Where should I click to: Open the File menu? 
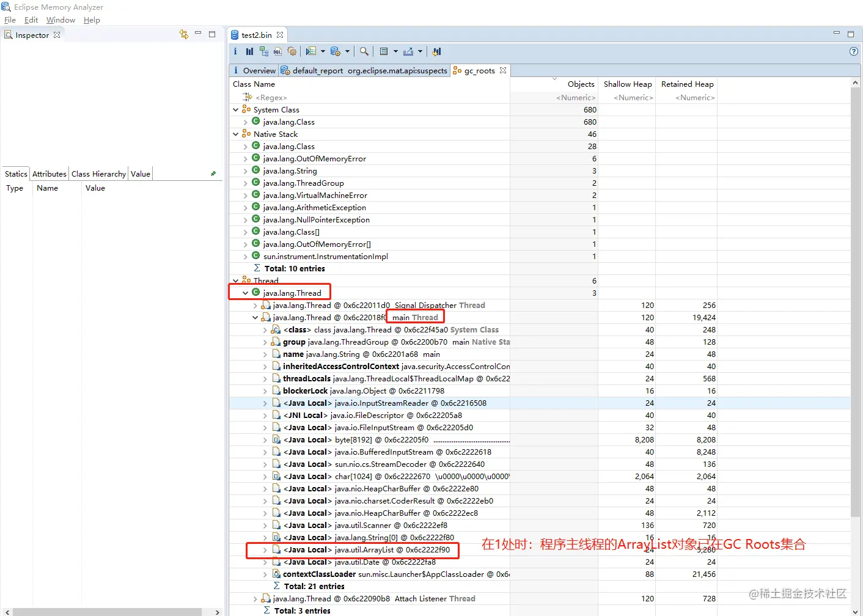coord(10,20)
